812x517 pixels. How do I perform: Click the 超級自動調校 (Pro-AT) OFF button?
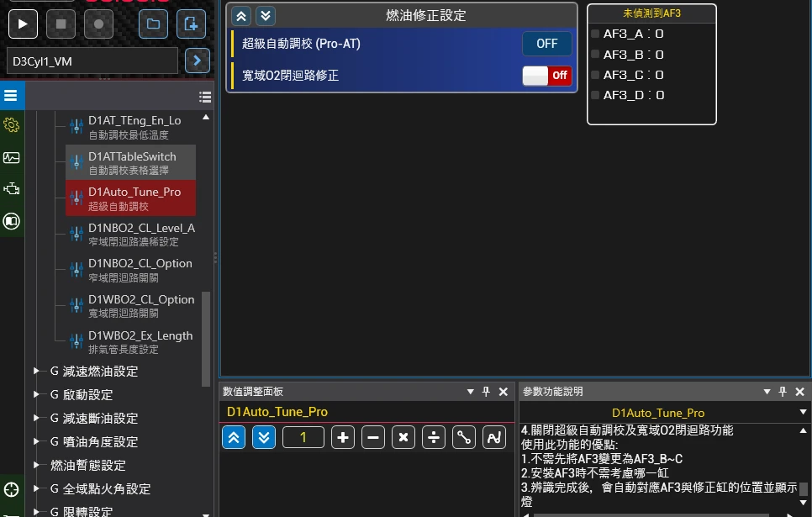[x=547, y=44]
